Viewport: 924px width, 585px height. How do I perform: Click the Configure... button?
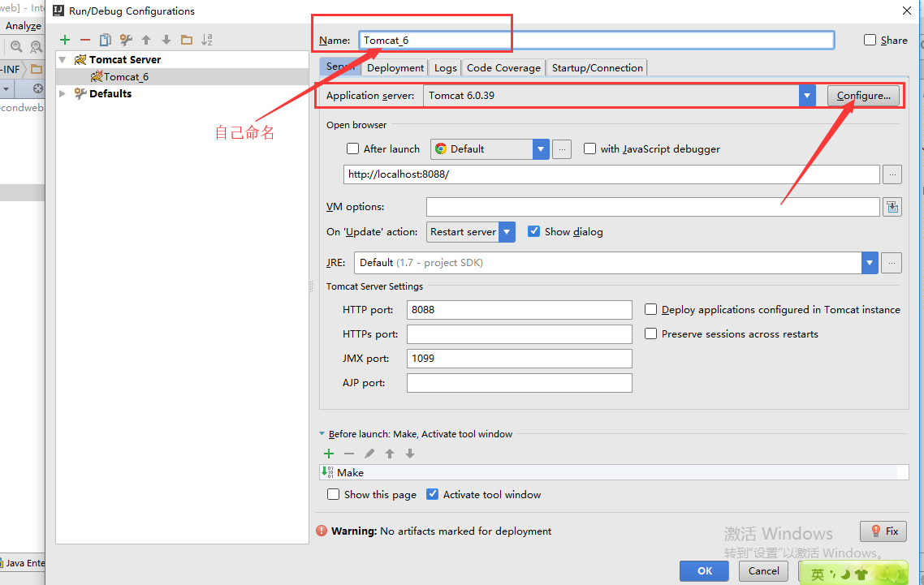[863, 96]
